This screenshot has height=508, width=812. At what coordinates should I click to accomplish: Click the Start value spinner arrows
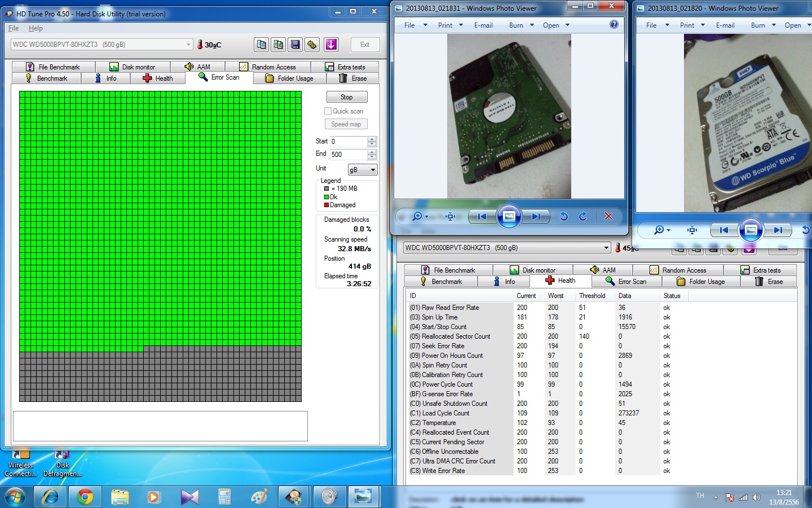click(372, 142)
